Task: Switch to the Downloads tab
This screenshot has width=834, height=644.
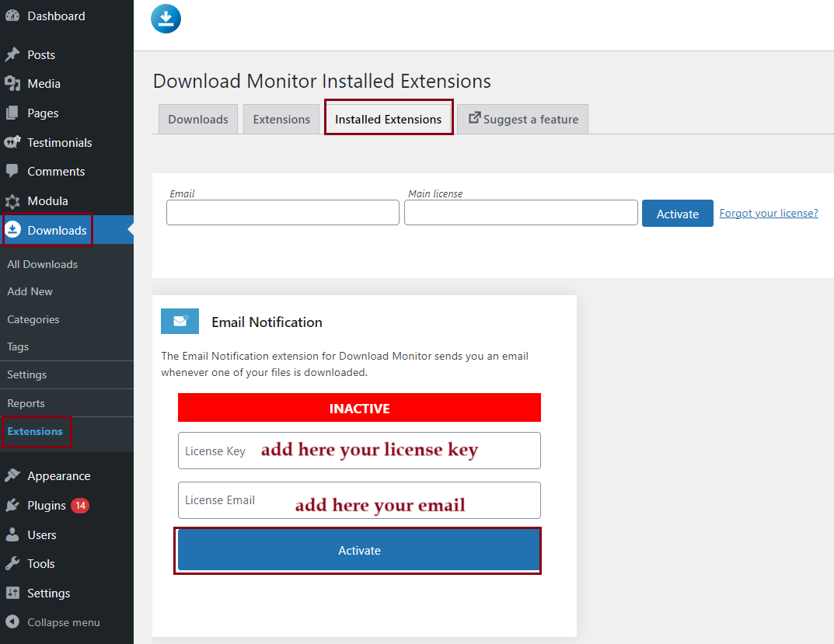Action: click(198, 119)
